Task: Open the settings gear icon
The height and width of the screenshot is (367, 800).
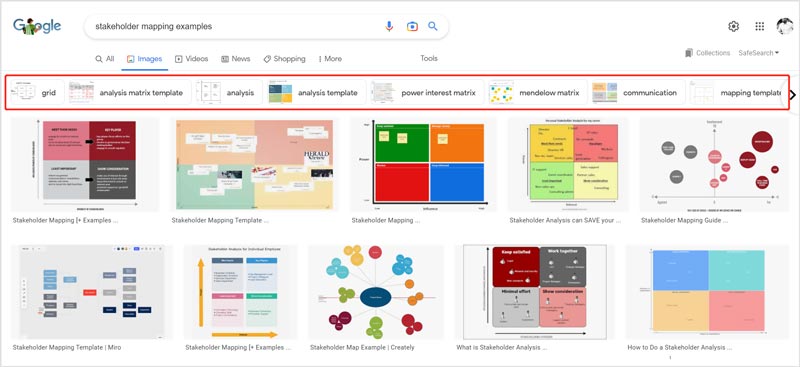Action: tap(734, 27)
